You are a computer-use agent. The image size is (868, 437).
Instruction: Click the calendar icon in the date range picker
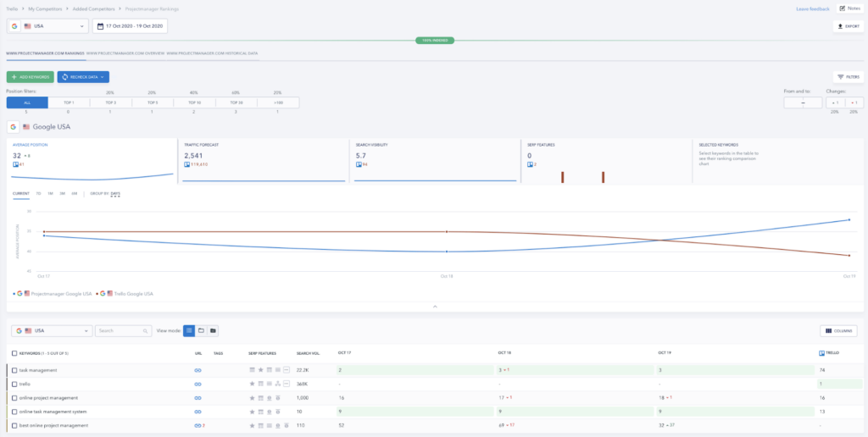[x=100, y=26]
